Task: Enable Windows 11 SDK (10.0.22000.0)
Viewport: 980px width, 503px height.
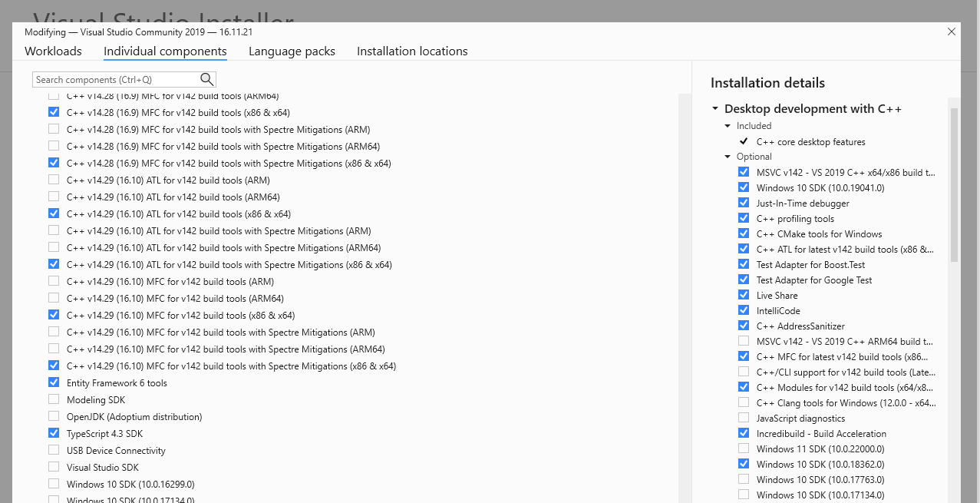Action: tap(744, 449)
